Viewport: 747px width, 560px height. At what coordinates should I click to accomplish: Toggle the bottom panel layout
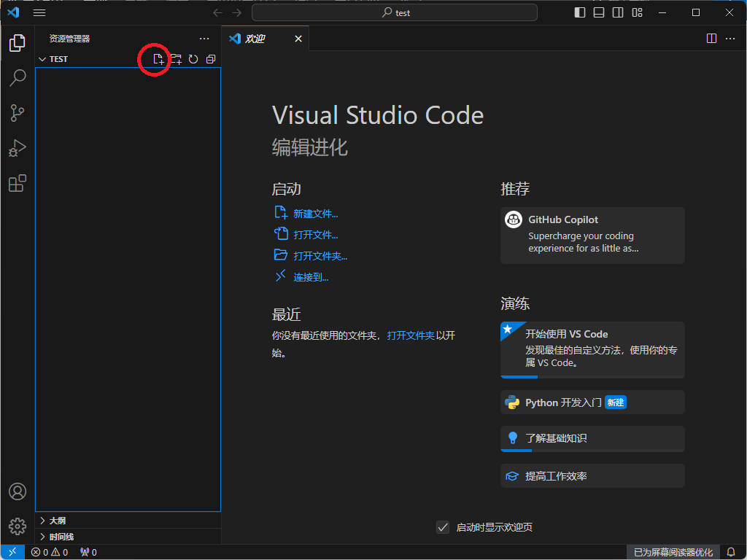(599, 13)
